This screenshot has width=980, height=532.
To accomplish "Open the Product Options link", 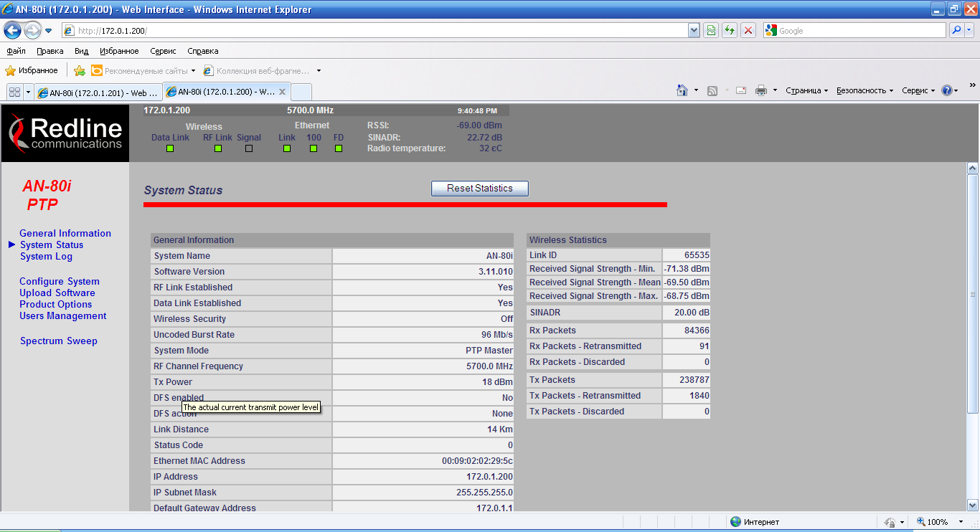I will point(56,304).
